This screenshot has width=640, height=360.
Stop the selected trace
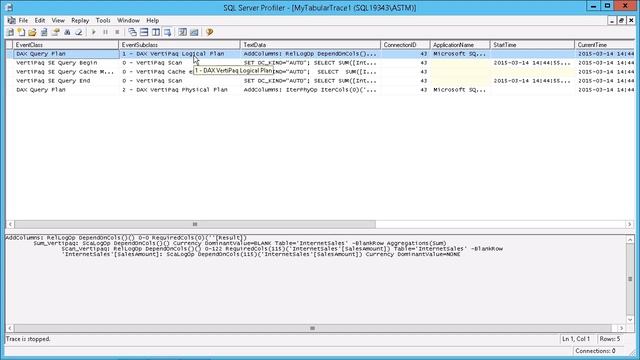pyautogui.click(x=117, y=32)
